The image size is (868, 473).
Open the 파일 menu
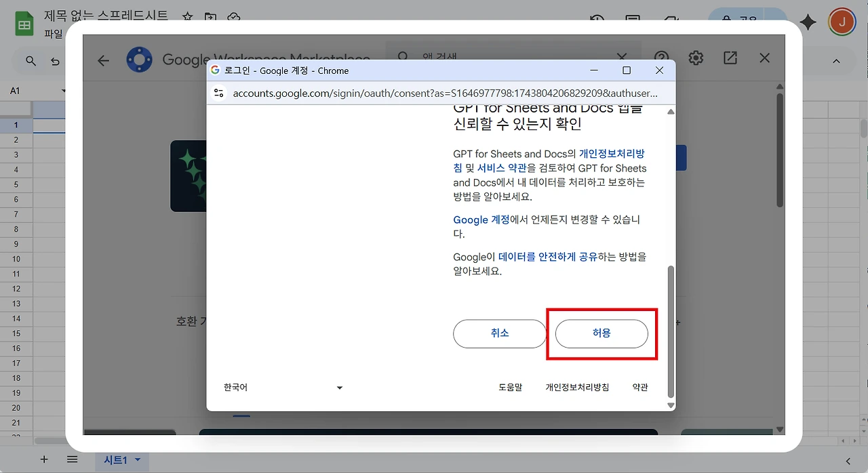[x=54, y=34]
